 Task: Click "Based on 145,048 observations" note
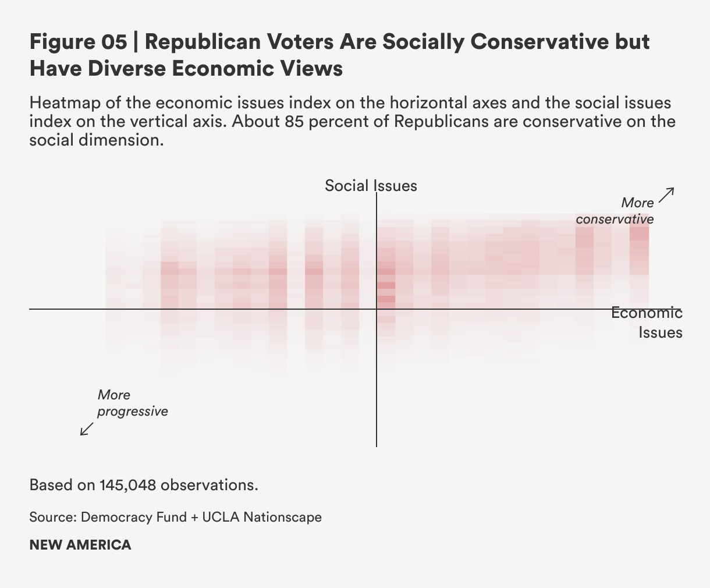(143, 485)
